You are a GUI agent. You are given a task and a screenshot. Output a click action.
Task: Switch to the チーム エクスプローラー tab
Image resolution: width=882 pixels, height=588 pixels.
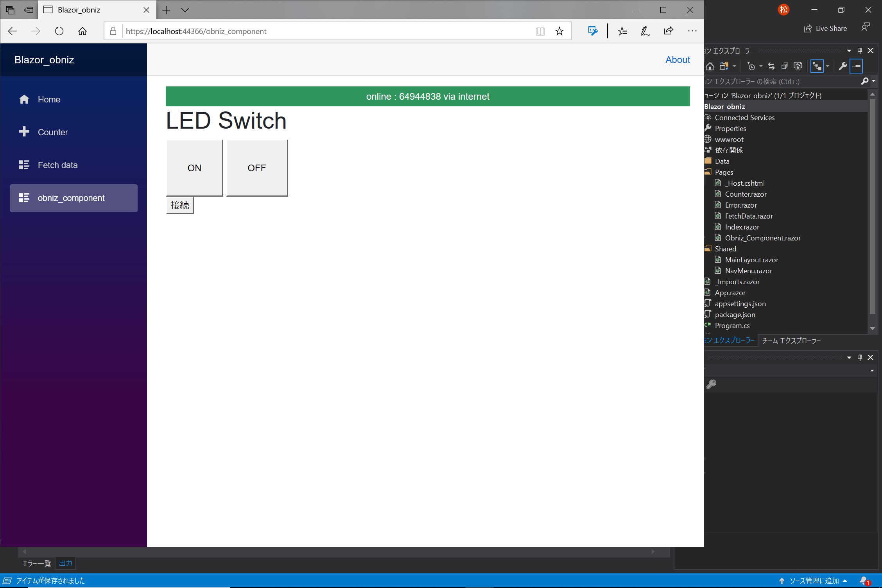click(x=791, y=341)
